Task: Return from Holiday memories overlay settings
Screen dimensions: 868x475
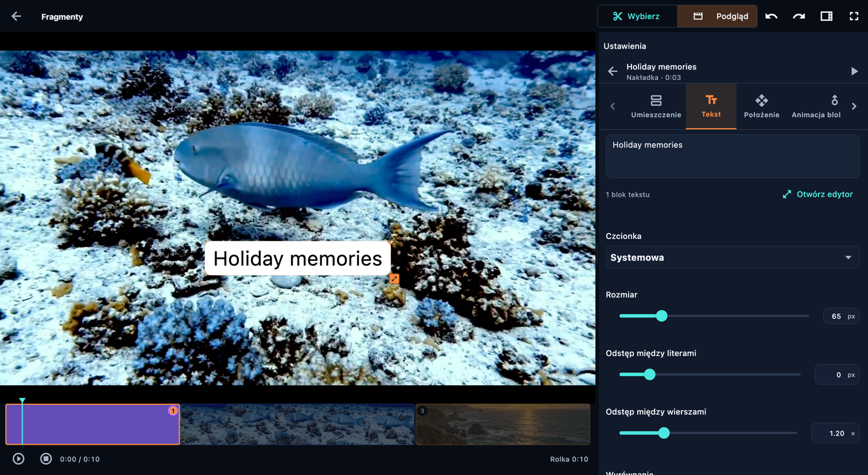Action: (x=613, y=71)
